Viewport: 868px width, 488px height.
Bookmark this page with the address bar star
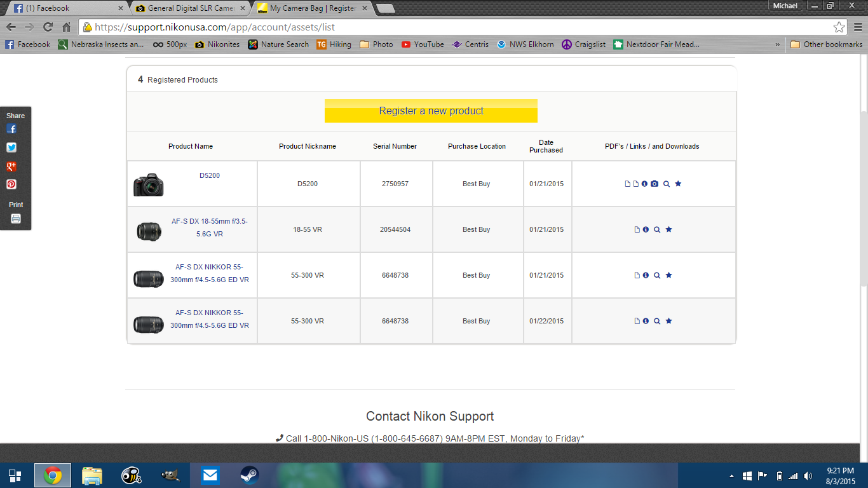(839, 27)
